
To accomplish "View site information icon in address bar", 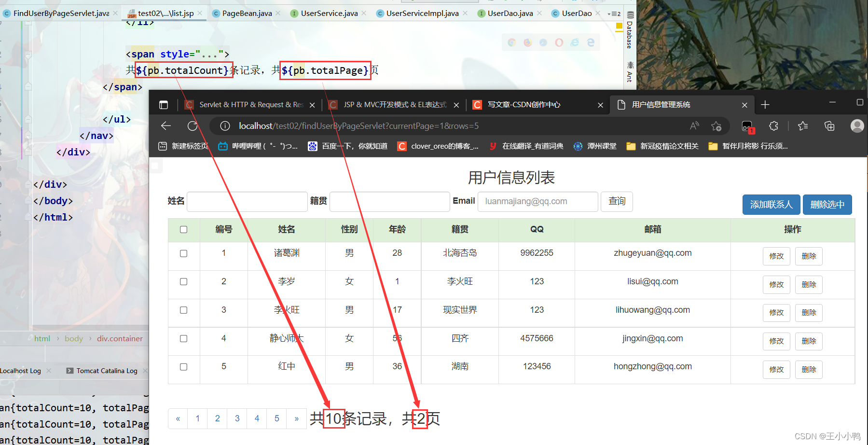I will 225,126.
